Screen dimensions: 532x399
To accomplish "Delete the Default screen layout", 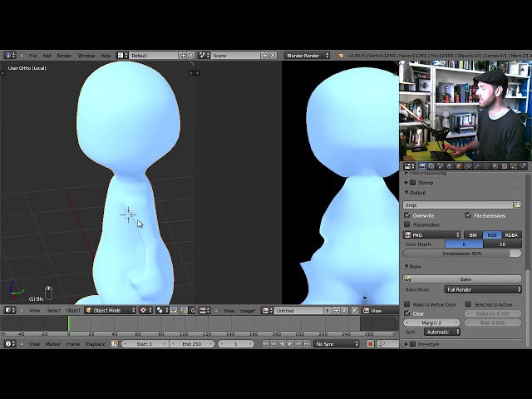I will (190, 56).
